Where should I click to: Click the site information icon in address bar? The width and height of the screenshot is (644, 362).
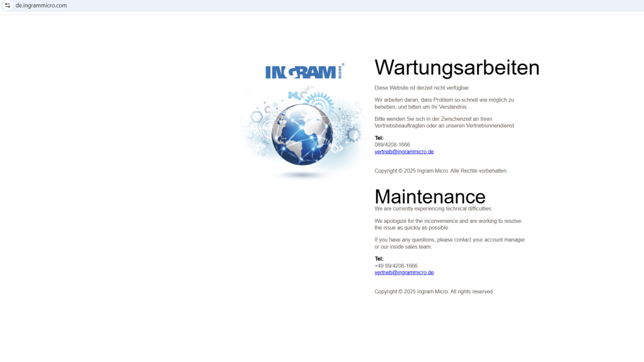(8, 6)
